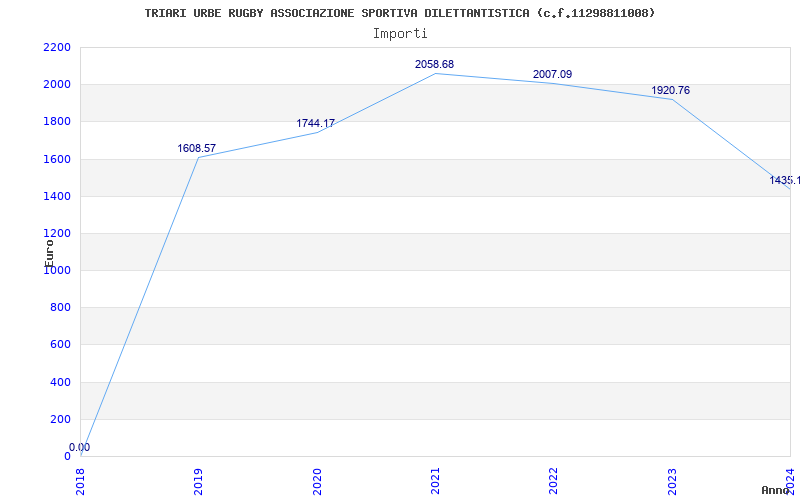Click the 2022 x-axis year label

tap(554, 482)
